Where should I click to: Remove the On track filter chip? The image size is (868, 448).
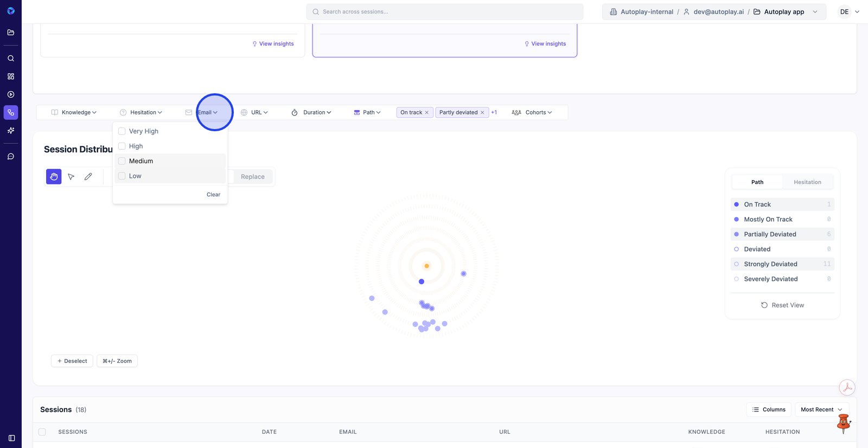(427, 113)
